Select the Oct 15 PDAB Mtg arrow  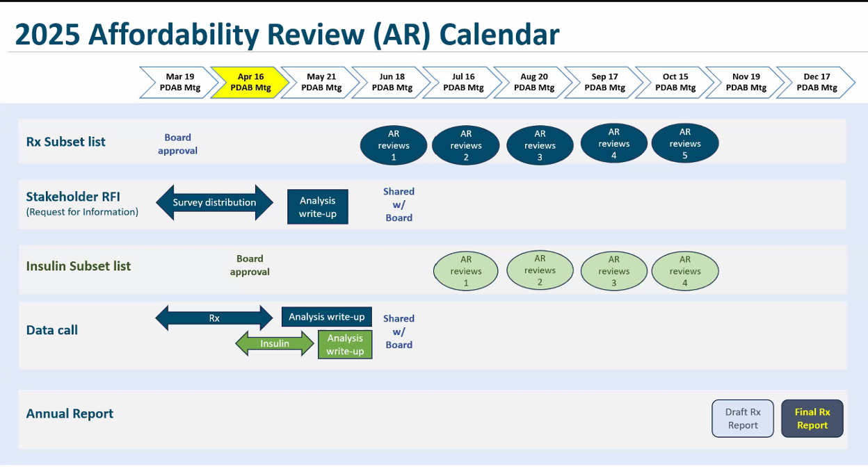coord(675,82)
